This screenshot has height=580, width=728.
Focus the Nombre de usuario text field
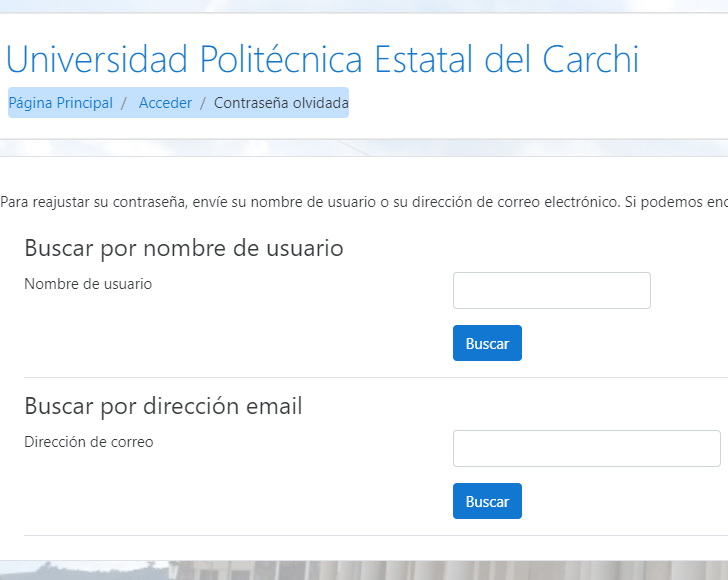point(551,291)
